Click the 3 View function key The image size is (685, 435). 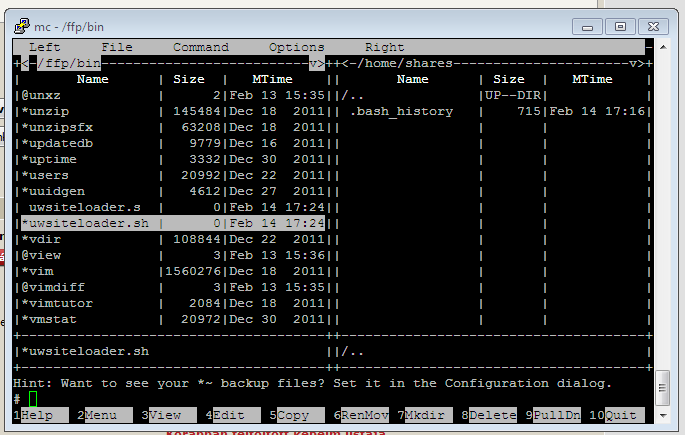pyautogui.click(x=169, y=415)
